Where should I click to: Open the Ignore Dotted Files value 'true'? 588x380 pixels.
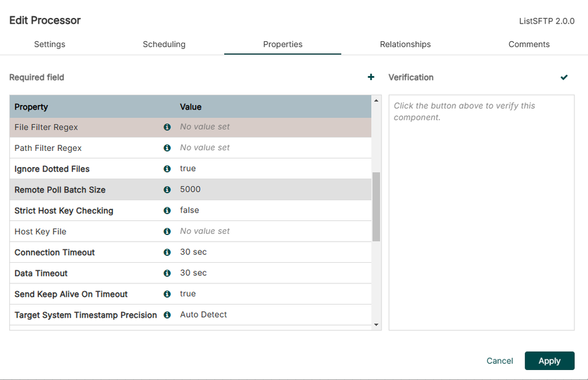pos(188,168)
